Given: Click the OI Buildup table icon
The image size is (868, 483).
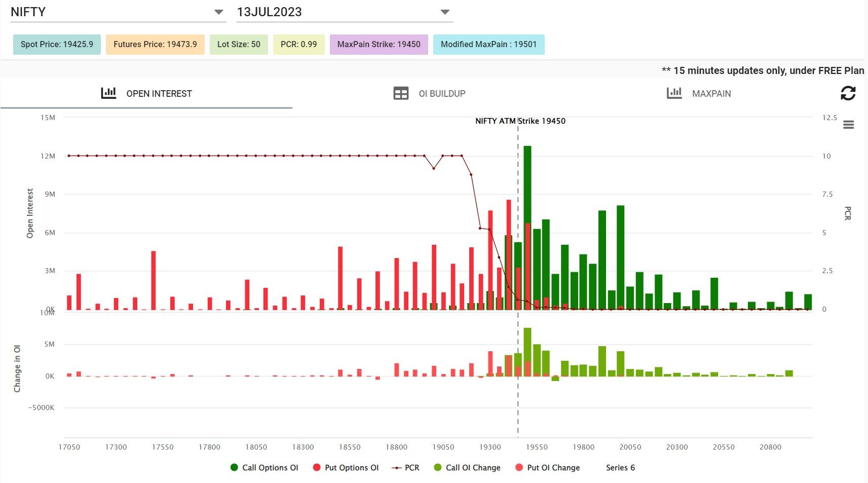Looking at the screenshot, I should click(401, 93).
